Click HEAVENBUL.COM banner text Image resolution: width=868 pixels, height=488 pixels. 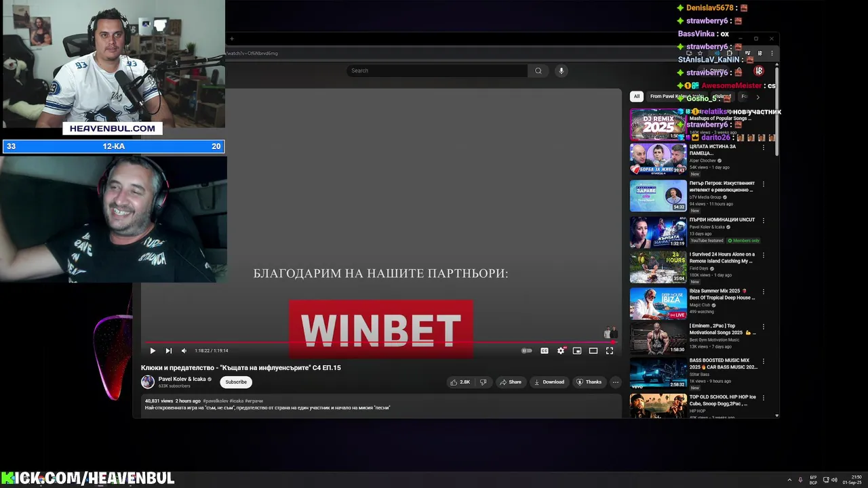(113, 128)
